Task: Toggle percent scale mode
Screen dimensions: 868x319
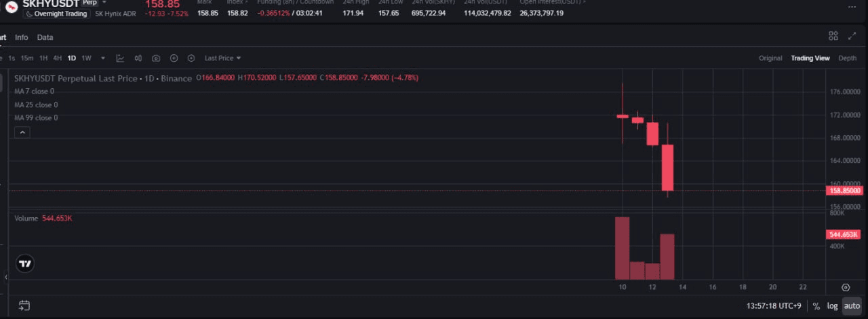Action: [x=816, y=306]
